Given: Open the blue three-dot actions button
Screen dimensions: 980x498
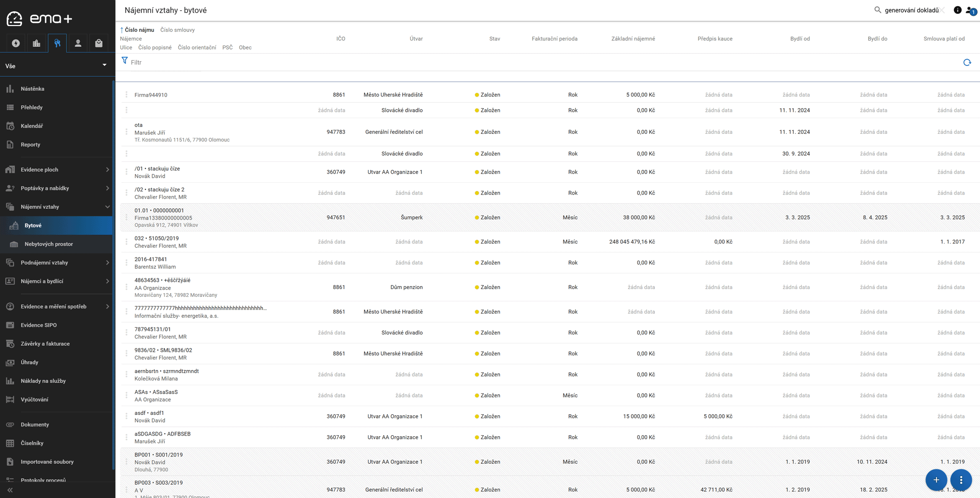Looking at the screenshot, I should (961, 480).
